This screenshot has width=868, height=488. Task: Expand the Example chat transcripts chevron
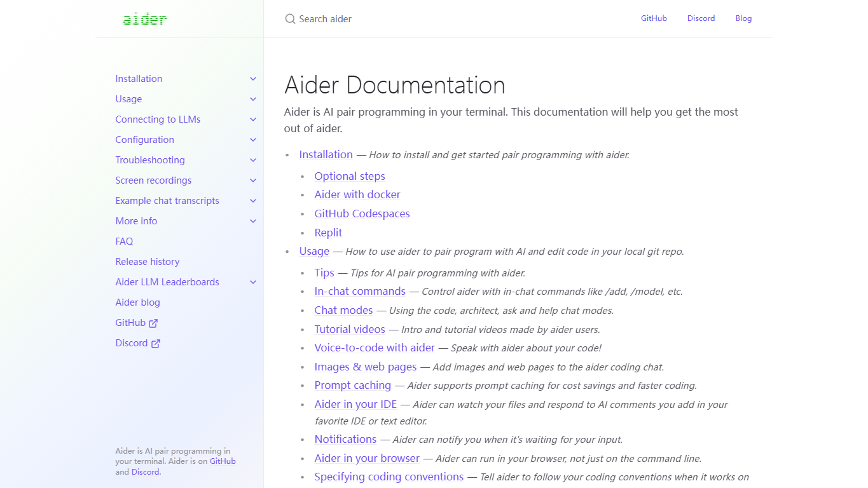point(253,201)
